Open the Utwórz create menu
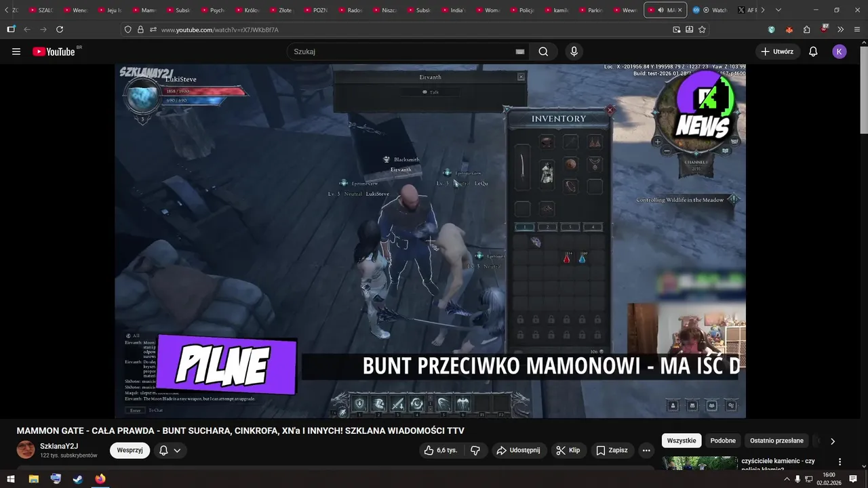Image resolution: width=868 pixels, height=488 pixels. (777, 52)
